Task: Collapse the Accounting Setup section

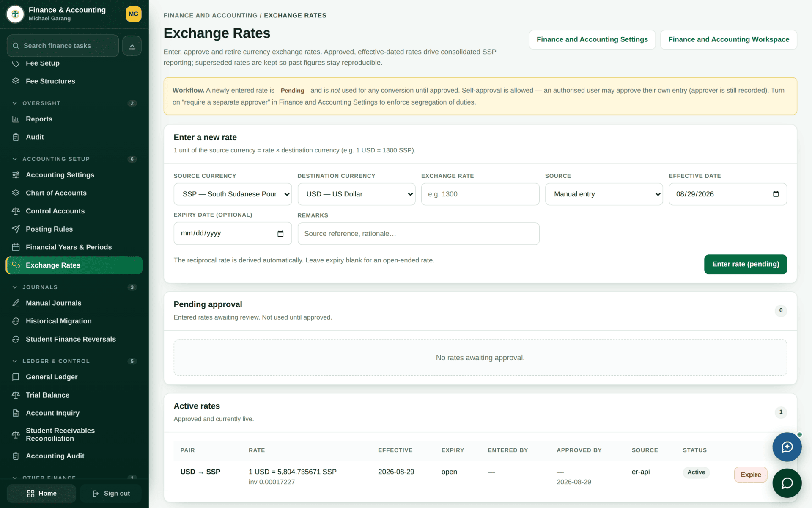Action: pyautogui.click(x=74, y=159)
